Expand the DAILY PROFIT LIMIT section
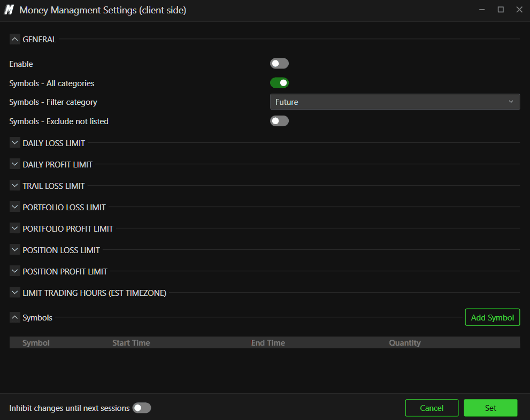Viewport: 530px width, 420px height. coord(14,164)
